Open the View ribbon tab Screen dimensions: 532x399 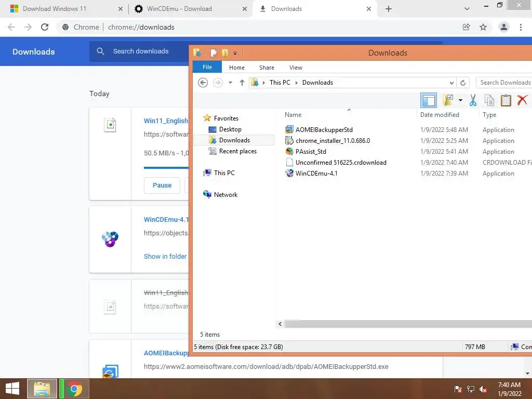pyautogui.click(x=296, y=68)
